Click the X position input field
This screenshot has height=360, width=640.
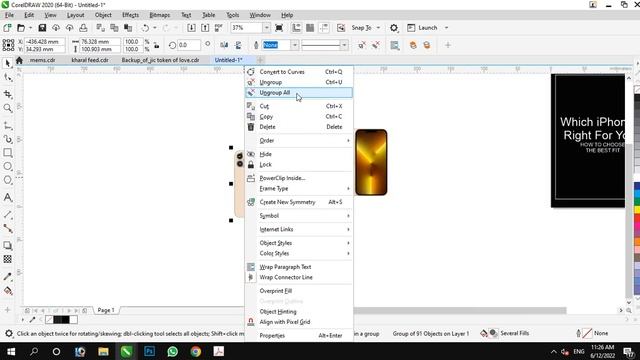point(44,42)
